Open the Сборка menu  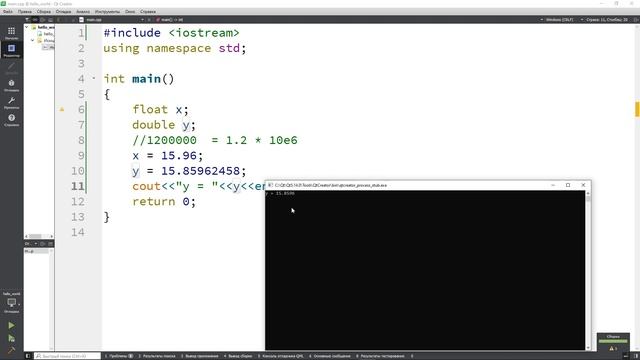[44, 12]
